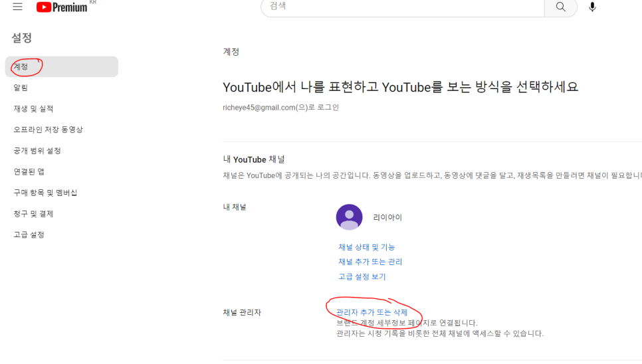The width and height of the screenshot is (642, 364).
Task: Click the magnifier search button
Action: 560,7
